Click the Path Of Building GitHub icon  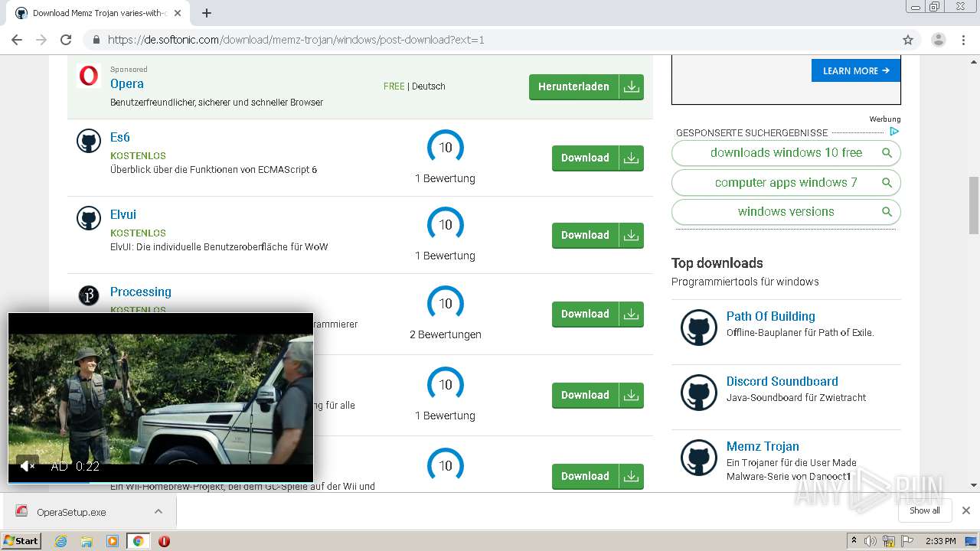(699, 328)
